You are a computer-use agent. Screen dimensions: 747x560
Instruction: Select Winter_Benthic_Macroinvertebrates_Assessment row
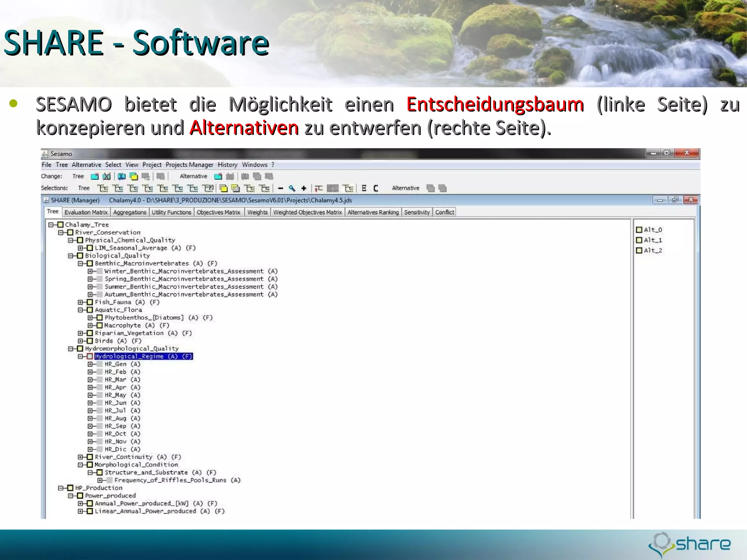(191, 271)
